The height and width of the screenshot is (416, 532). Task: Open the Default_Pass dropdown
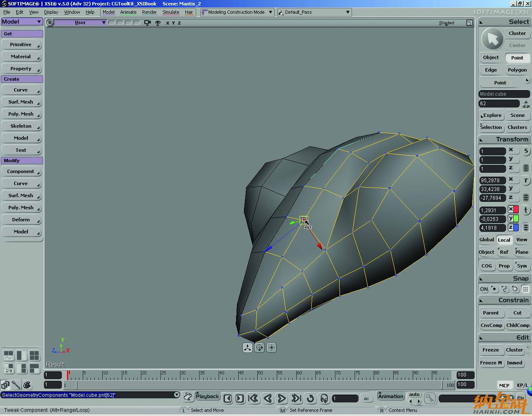tap(314, 12)
